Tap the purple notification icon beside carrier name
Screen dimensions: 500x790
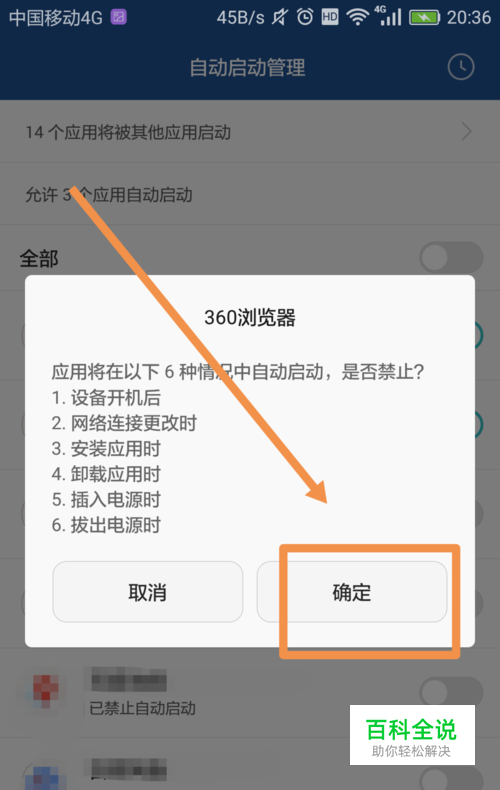[x=118, y=18]
